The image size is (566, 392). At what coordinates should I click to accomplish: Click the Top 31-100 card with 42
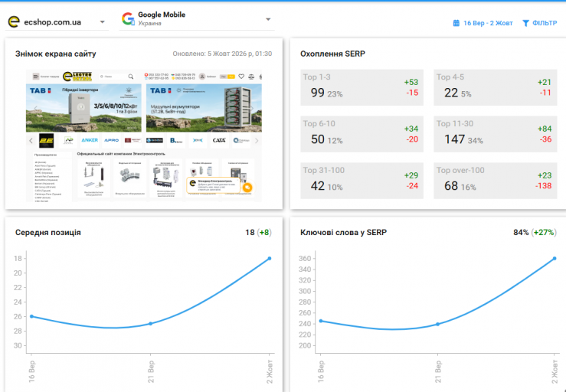(362, 181)
